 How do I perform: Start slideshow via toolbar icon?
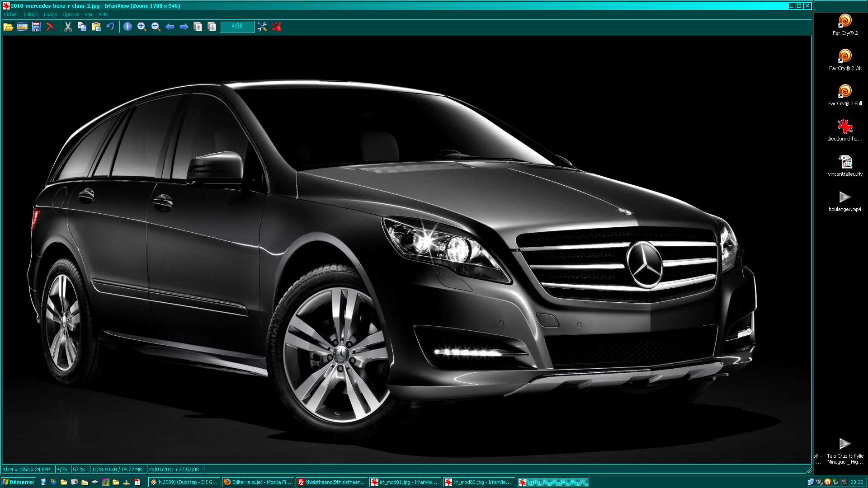tap(22, 27)
